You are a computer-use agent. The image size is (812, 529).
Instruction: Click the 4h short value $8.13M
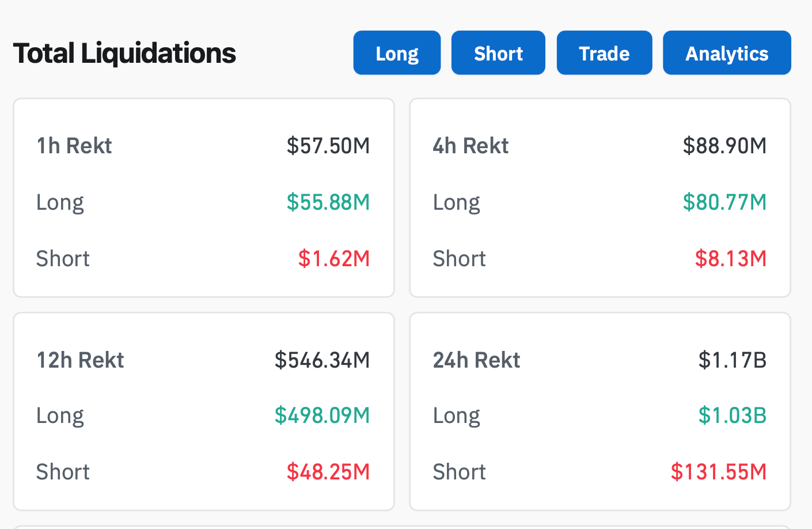[x=730, y=259]
